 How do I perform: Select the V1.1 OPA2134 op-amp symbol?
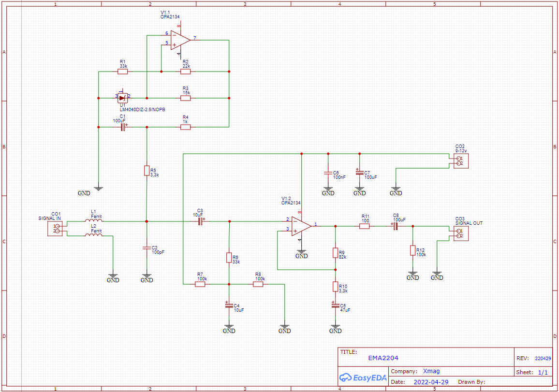pos(180,40)
